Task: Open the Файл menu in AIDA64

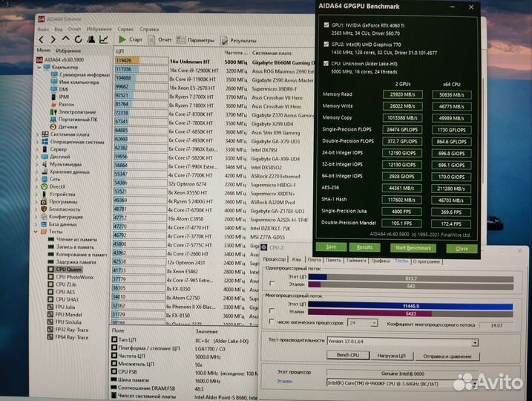Action: 43,29
